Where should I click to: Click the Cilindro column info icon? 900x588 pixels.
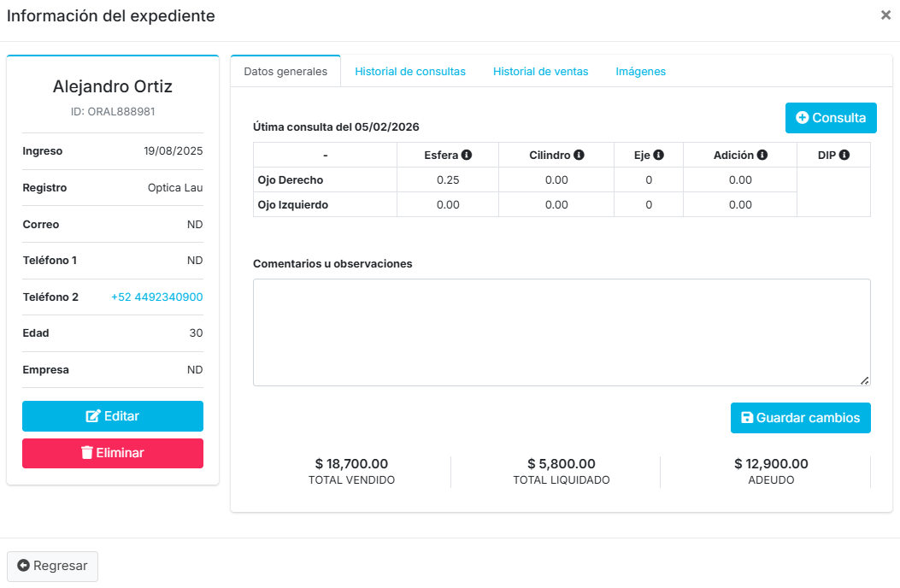click(579, 155)
